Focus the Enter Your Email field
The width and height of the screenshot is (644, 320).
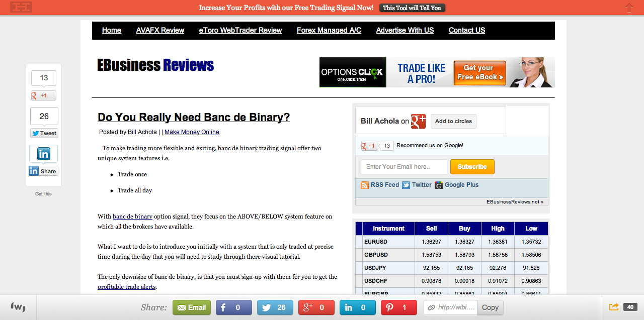coord(404,167)
